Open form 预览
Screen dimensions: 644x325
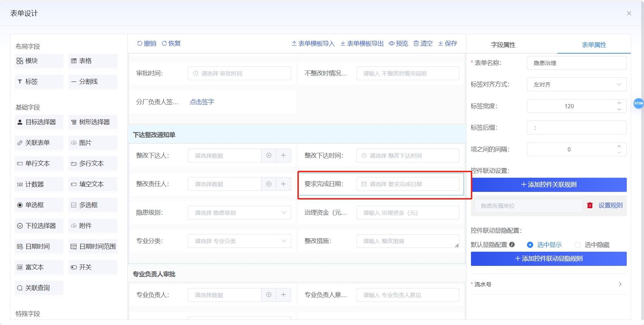[x=399, y=44]
